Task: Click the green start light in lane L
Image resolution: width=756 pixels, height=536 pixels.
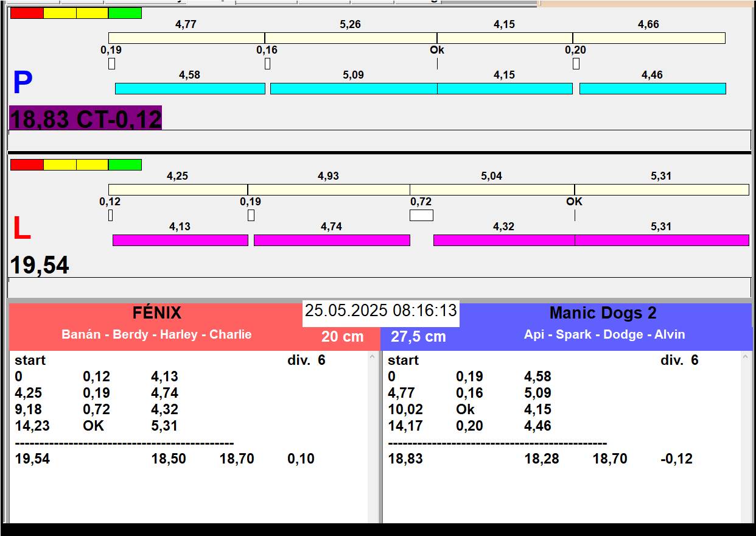Action: pos(125,165)
